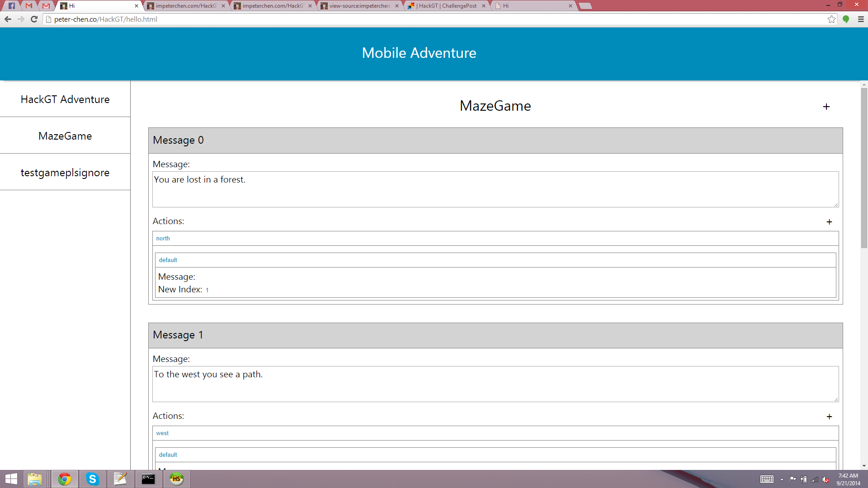Screen dimensions: 868x488
Task: Open Windows Start button
Action: [11, 479]
